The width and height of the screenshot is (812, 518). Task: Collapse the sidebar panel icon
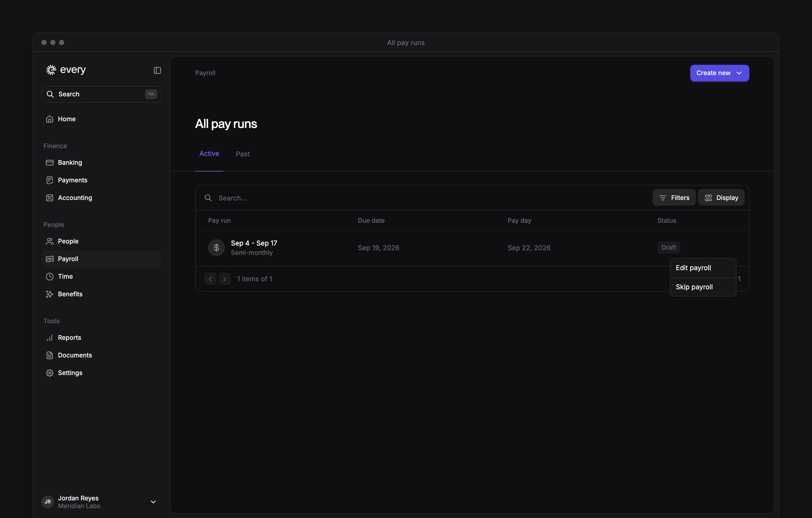click(157, 70)
